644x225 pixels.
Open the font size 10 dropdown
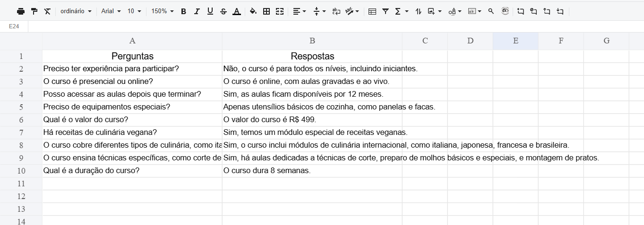(134, 11)
